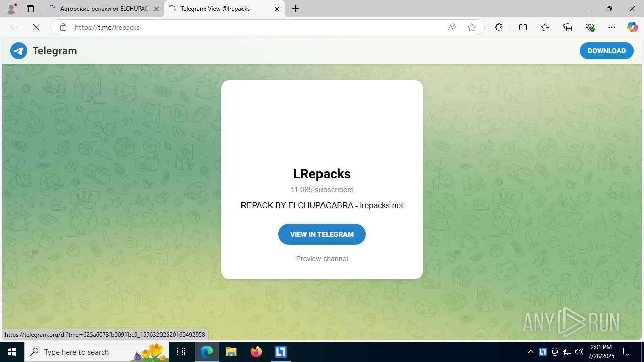Open a new browser tab
The width and height of the screenshot is (644, 362).
pos(296,9)
